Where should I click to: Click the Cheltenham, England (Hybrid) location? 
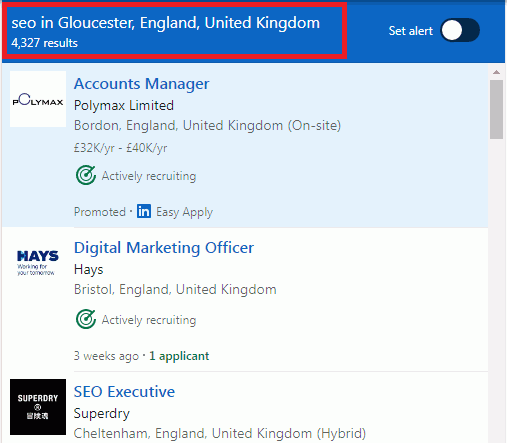[x=220, y=433]
